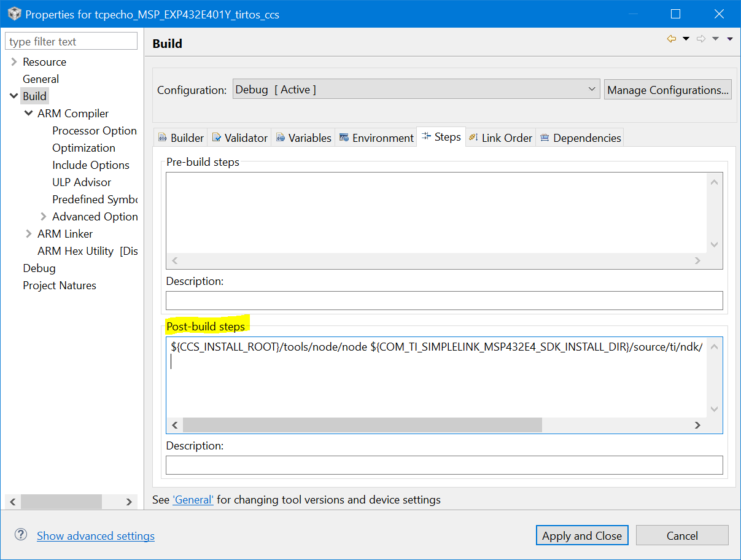Click the forward navigation arrow icon

click(701, 39)
